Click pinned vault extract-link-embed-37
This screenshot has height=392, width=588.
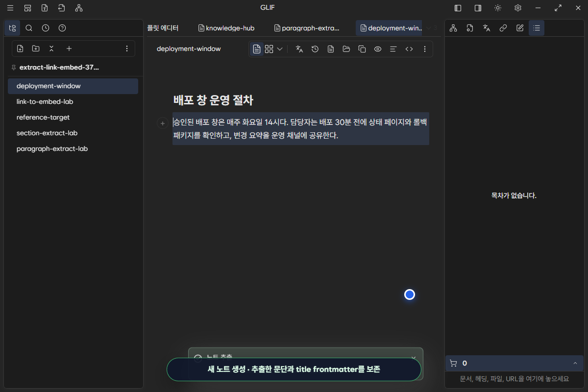click(x=59, y=67)
